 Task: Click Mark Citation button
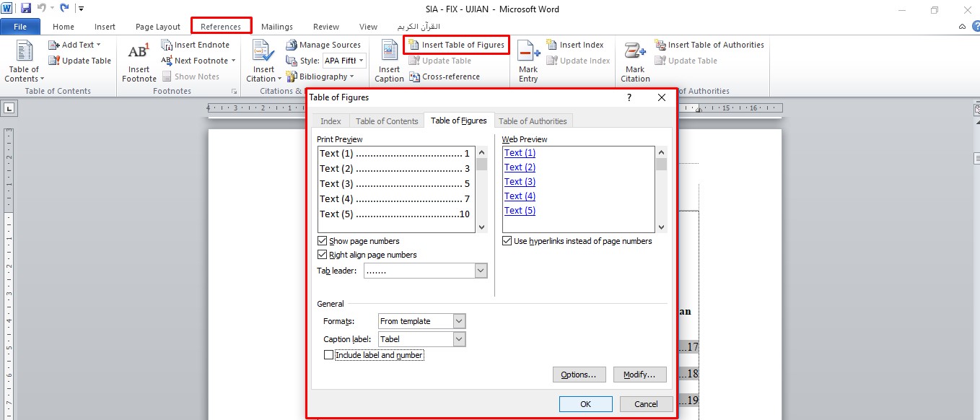coord(635,61)
